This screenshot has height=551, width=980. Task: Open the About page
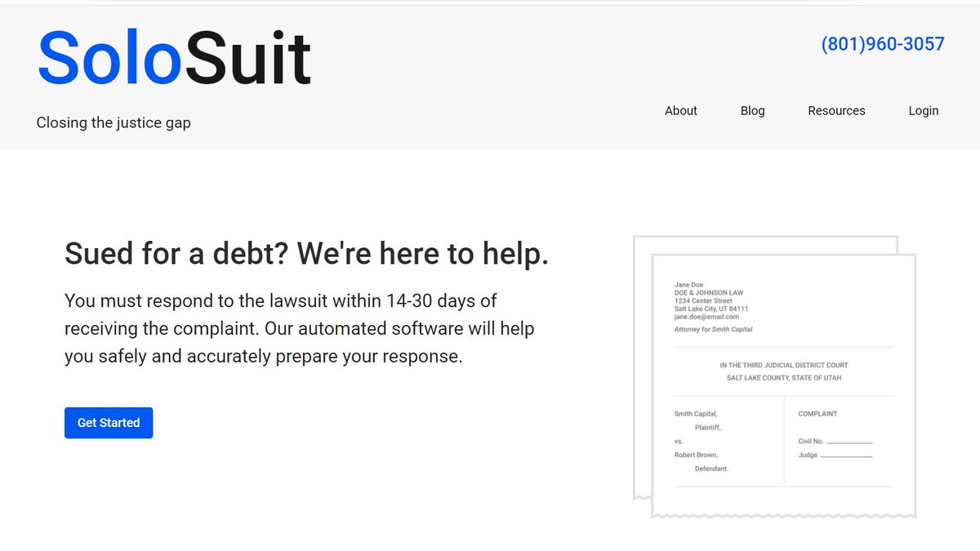tap(681, 110)
